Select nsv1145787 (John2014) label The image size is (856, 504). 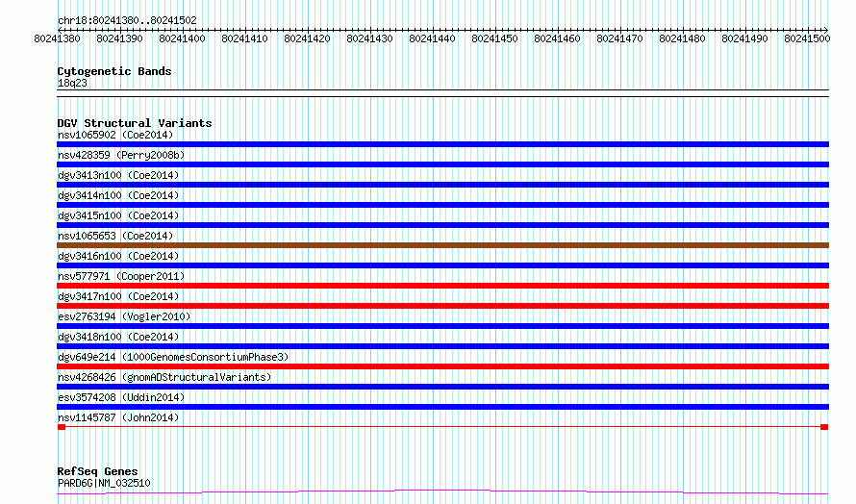[118, 417]
